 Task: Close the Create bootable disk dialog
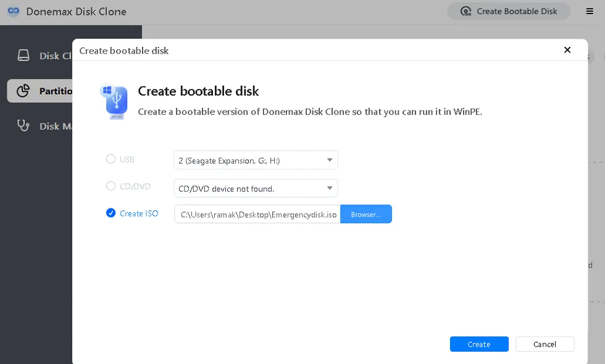click(x=567, y=50)
